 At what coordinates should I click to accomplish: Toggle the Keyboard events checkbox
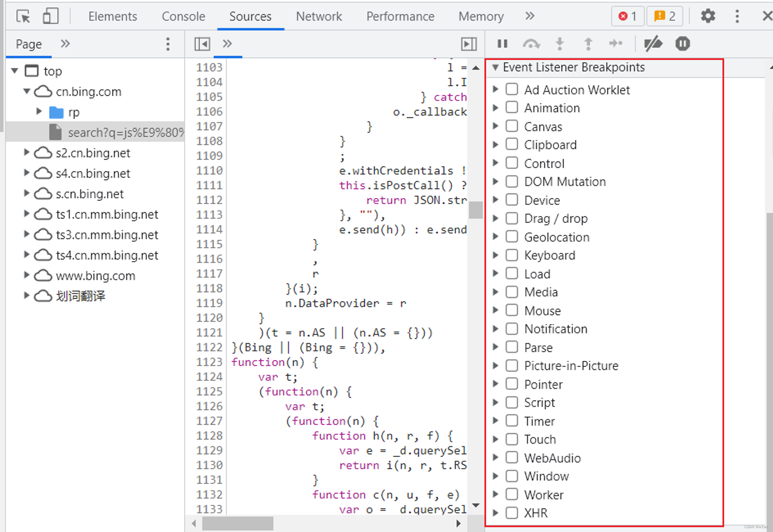(512, 255)
